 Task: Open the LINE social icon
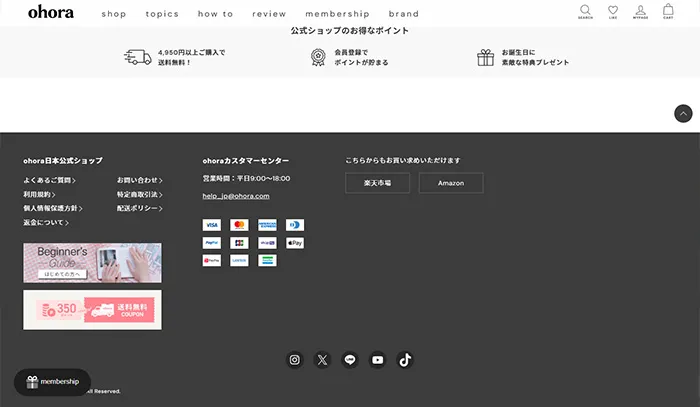350,360
